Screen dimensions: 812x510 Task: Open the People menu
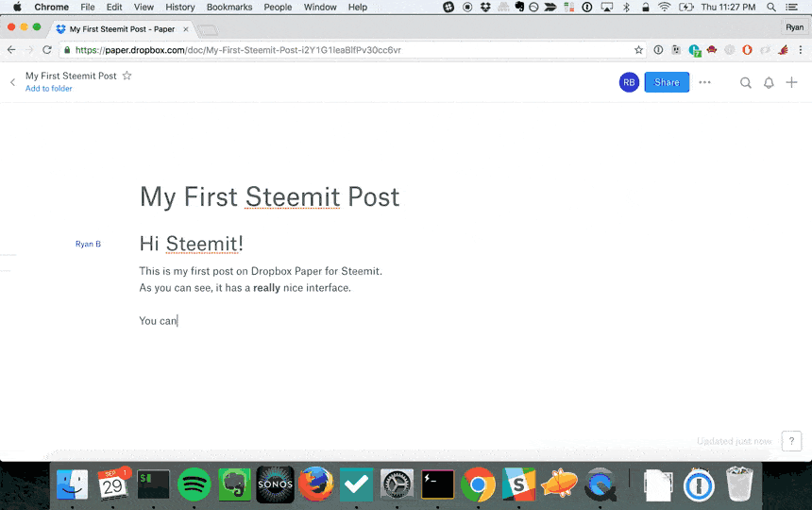pyautogui.click(x=278, y=8)
